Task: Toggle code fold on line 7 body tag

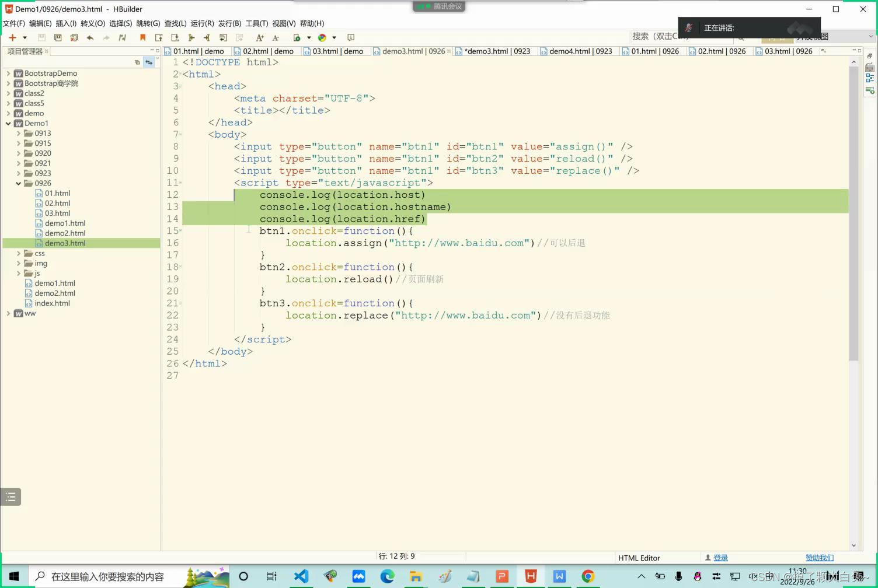Action: 180,135
